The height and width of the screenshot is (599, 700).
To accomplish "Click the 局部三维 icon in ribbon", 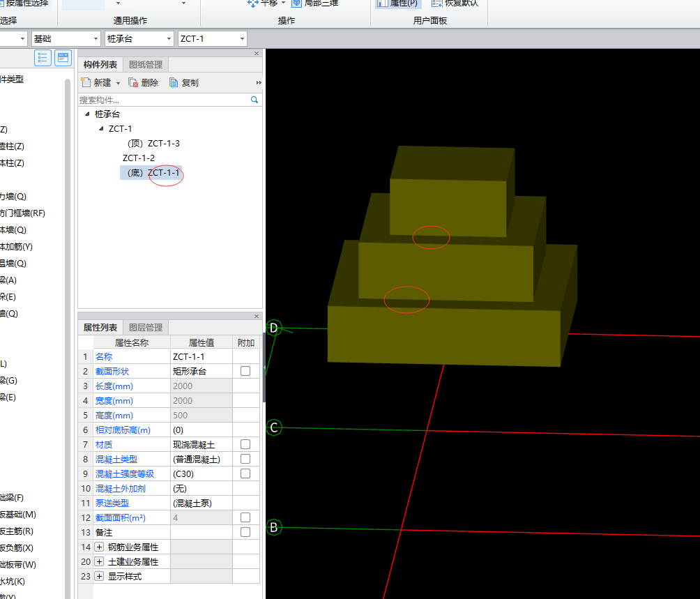I will point(297,3).
